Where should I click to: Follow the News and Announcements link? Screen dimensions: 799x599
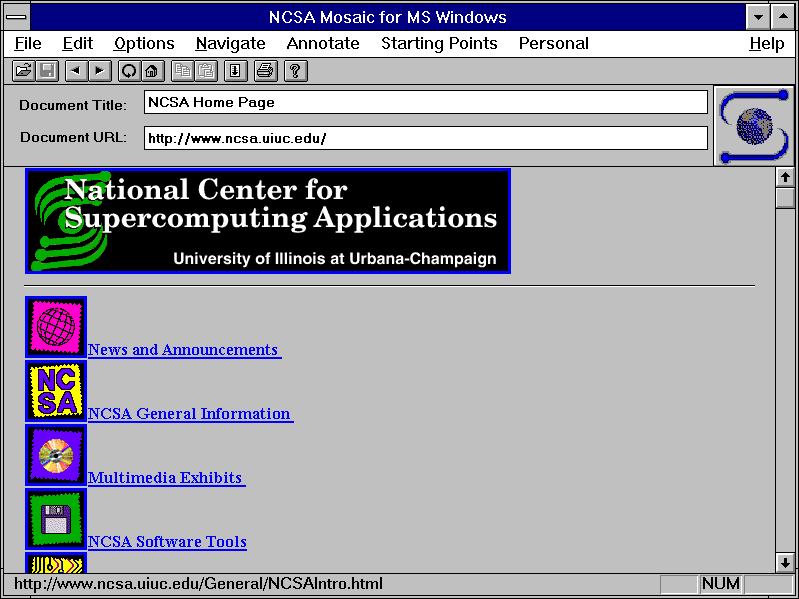183,350
